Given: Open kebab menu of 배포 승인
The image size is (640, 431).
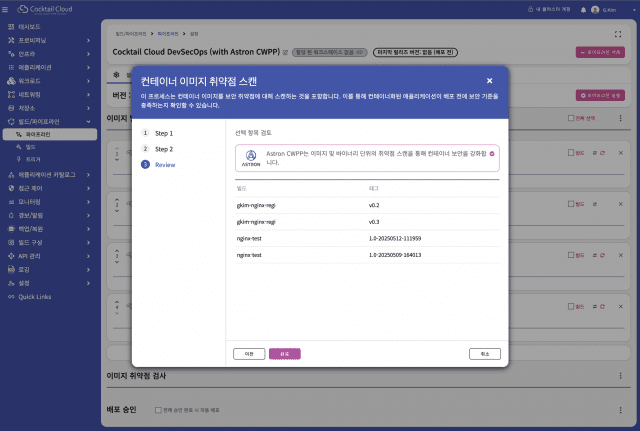Looking at the screenshot, I should click(620, 410).
